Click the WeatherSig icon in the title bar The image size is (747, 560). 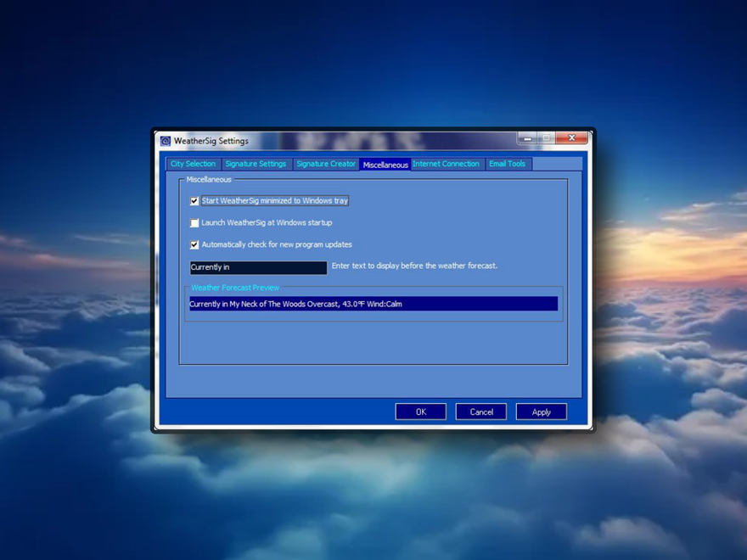click(x=166, y=141)
